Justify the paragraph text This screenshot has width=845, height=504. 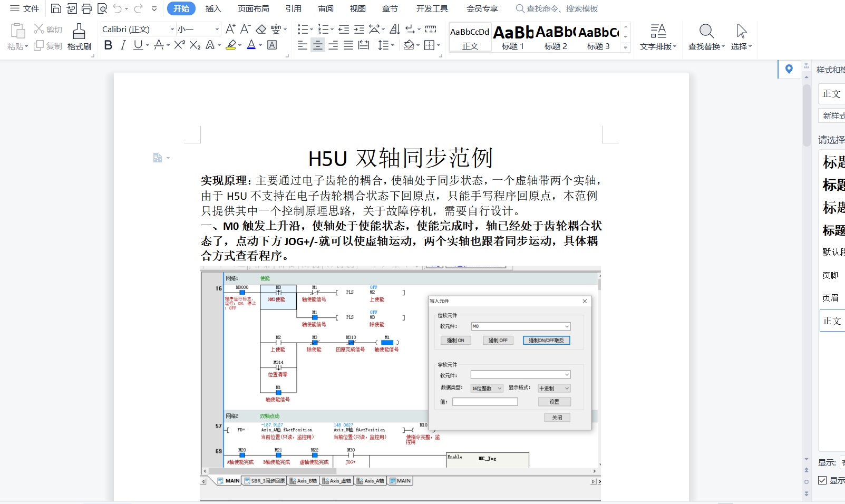click(348, 45)
